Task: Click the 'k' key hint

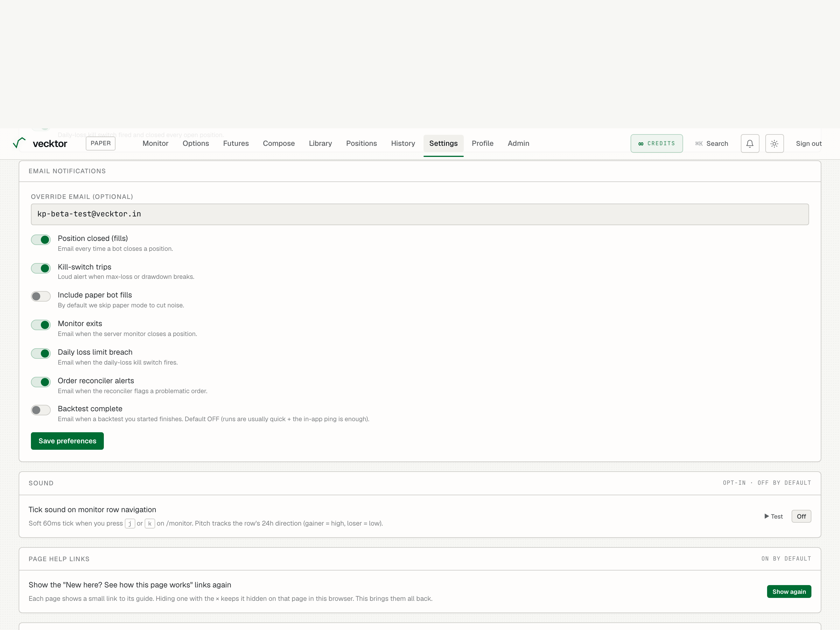Action: pos(150,524)
